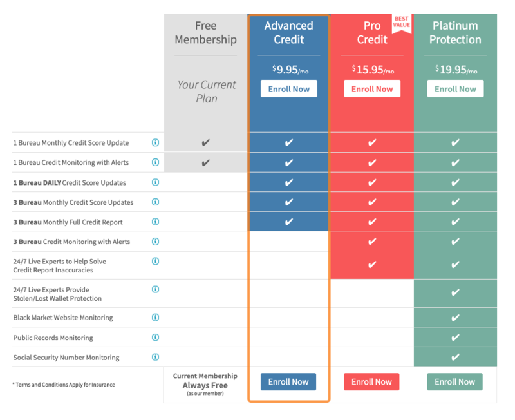515x420 pixels.
Task: Open info icon beside 1 Bureau Credit Monitoring with Alerts
Action: (155, 162)
